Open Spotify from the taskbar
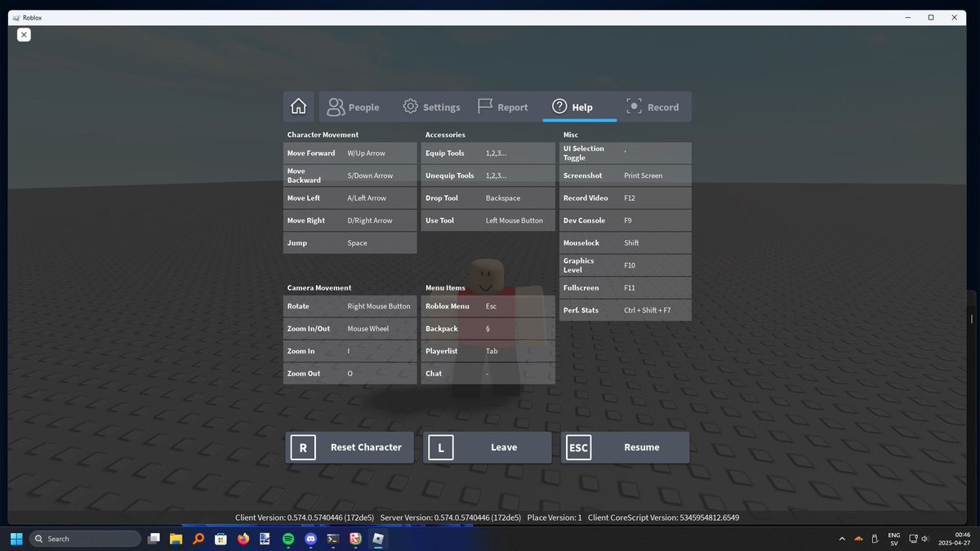The image size is (980, 551). point(288,539)
